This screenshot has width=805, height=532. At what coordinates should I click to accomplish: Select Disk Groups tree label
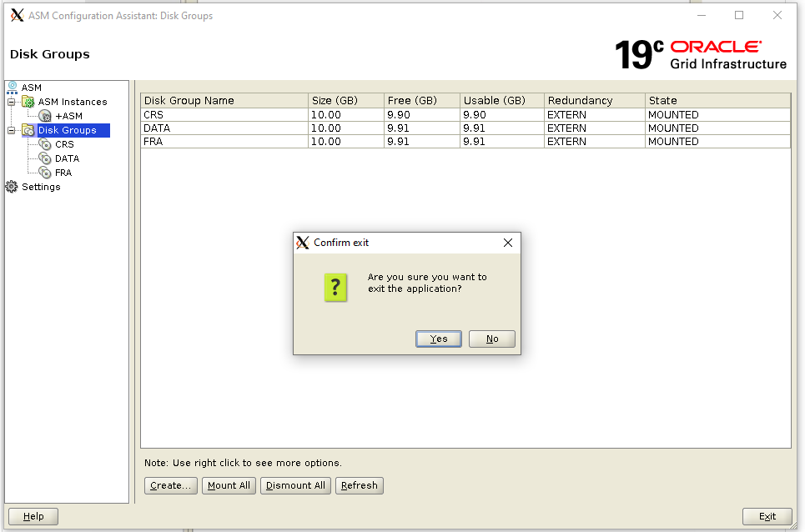coord(68,130)
